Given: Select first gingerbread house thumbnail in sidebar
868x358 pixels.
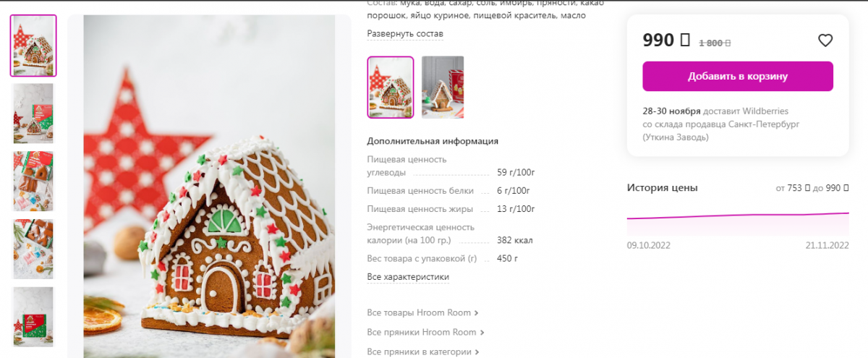Looking at the screenshot, I should point(33,46).
